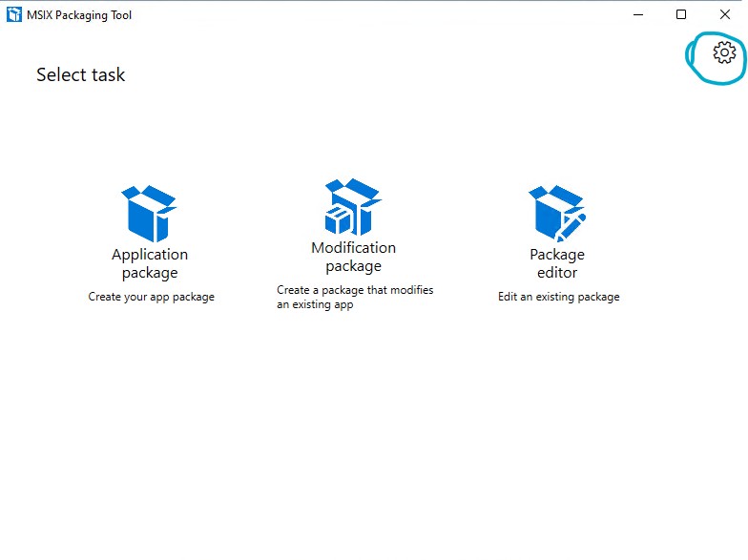Click open lid flaps of Application package icon
The height and width of the screenshot is (560, 748).
click(x=150, y=195)
